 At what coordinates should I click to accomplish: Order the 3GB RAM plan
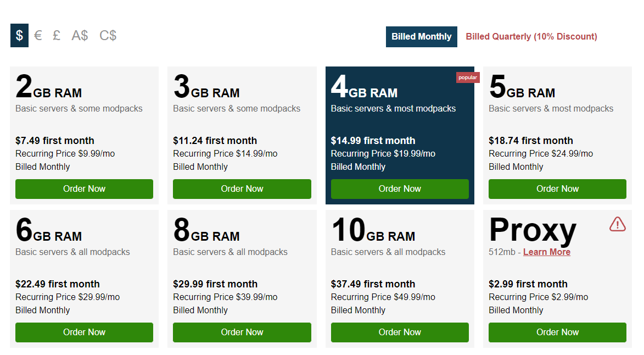coord(242,188)
